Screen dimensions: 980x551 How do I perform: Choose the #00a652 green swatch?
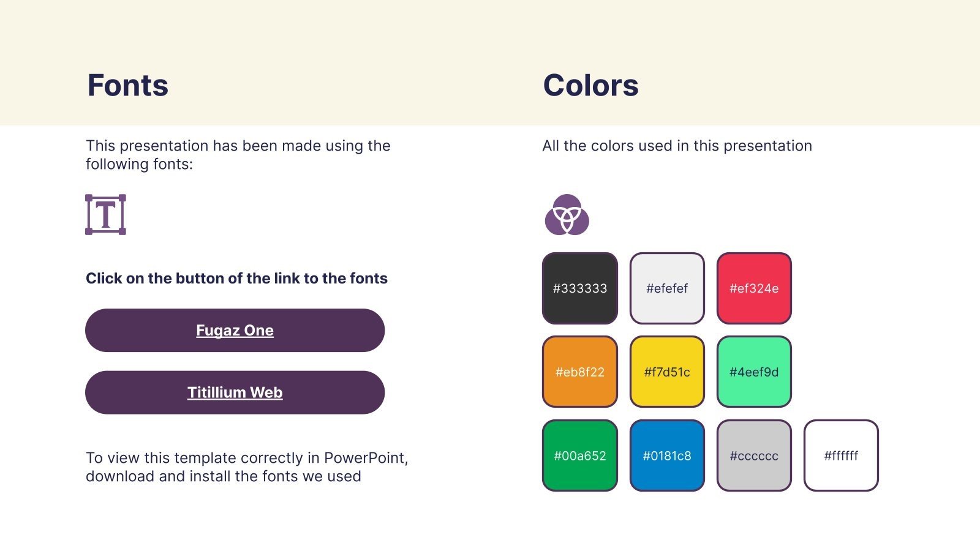(580, 455)
